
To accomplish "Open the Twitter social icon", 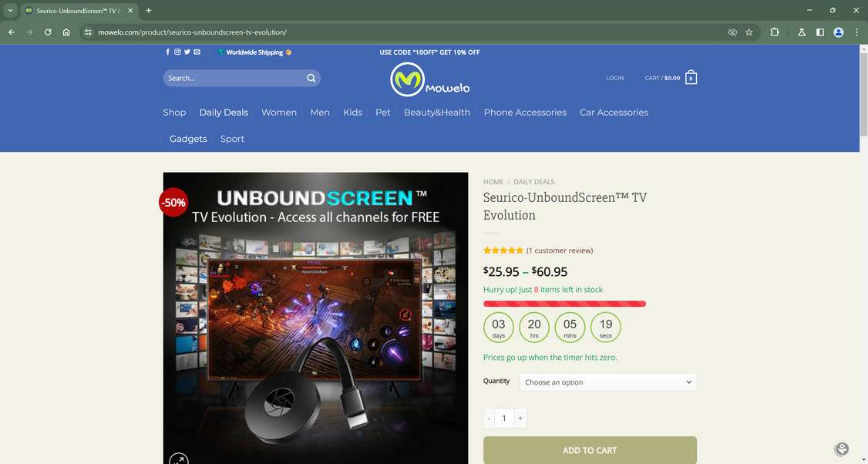I will coord(186,52).
